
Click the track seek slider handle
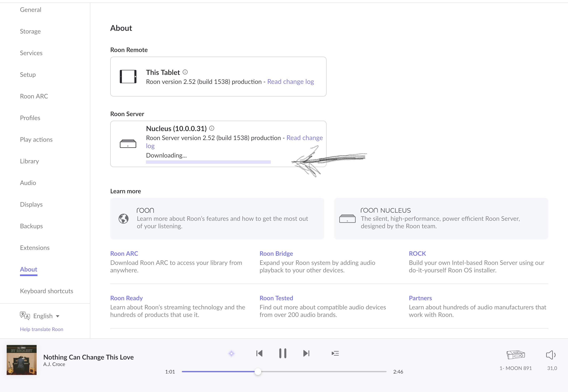coord(258,372)
